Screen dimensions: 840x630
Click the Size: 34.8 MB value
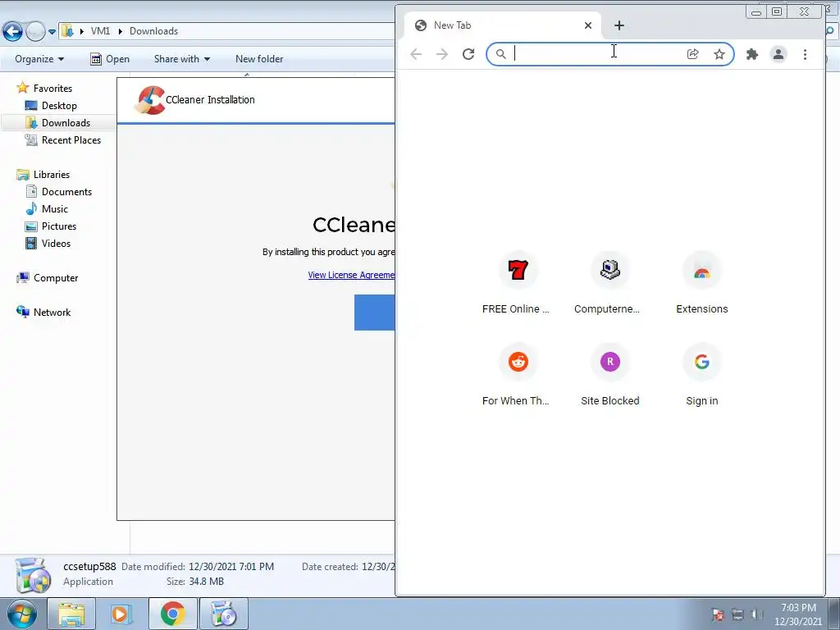206,582
